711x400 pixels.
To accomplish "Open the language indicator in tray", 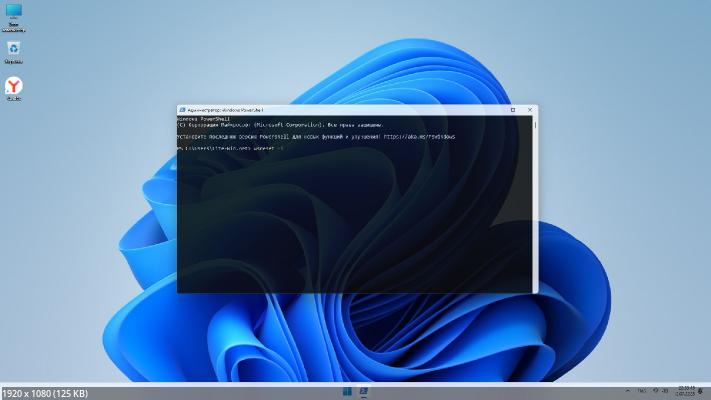I will click(642, 390).
